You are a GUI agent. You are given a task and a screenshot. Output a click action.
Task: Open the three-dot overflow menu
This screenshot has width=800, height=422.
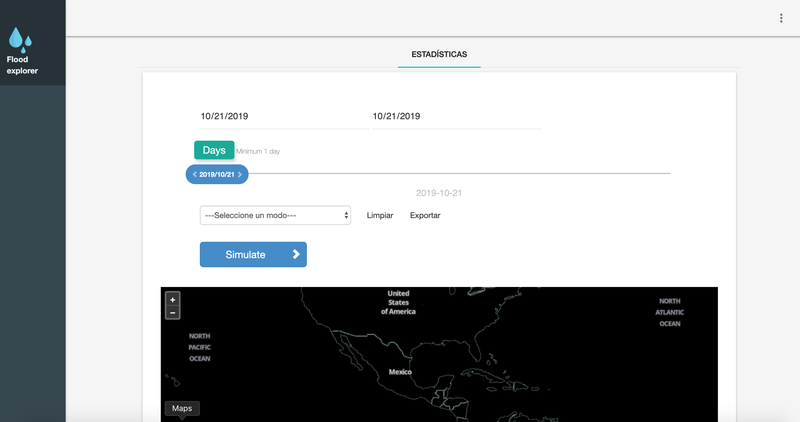click(781, 18)
